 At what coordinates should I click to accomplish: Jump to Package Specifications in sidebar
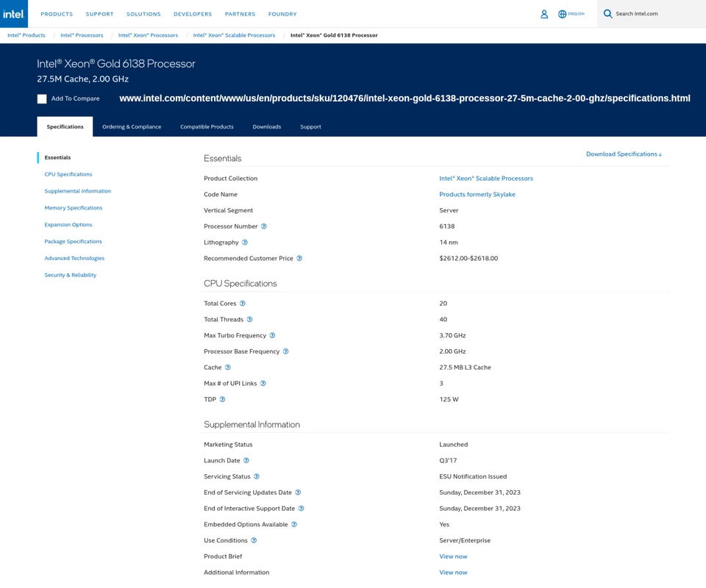73,242
